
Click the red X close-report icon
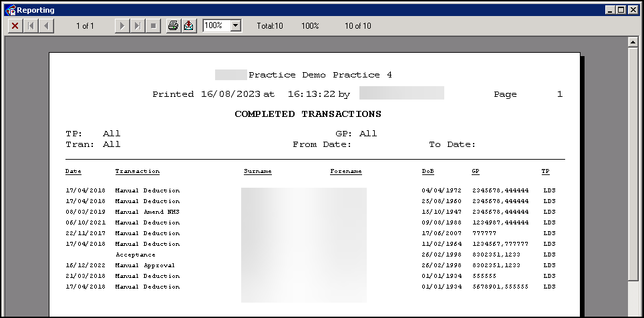click(15, 25)
